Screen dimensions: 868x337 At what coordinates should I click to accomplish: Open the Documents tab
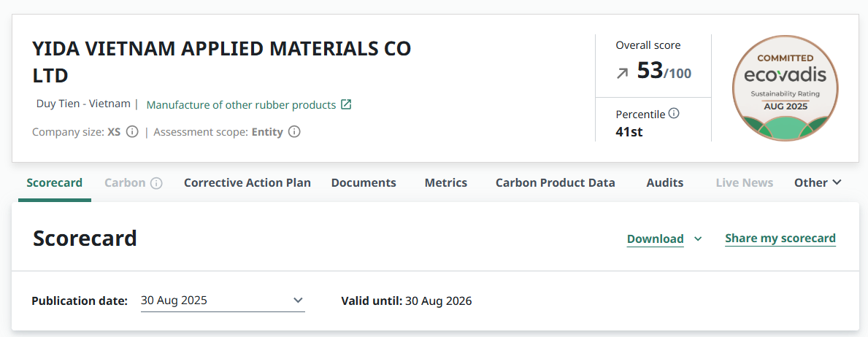[364, 182]
